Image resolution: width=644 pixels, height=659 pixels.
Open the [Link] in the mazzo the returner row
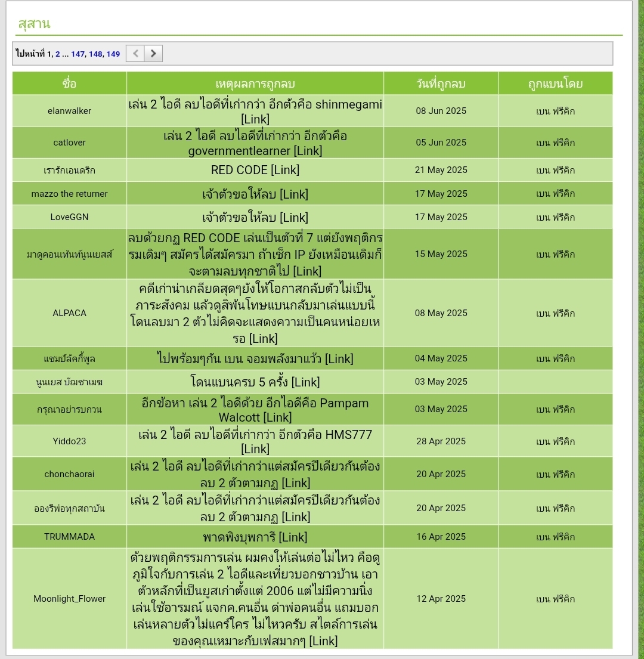294,194
